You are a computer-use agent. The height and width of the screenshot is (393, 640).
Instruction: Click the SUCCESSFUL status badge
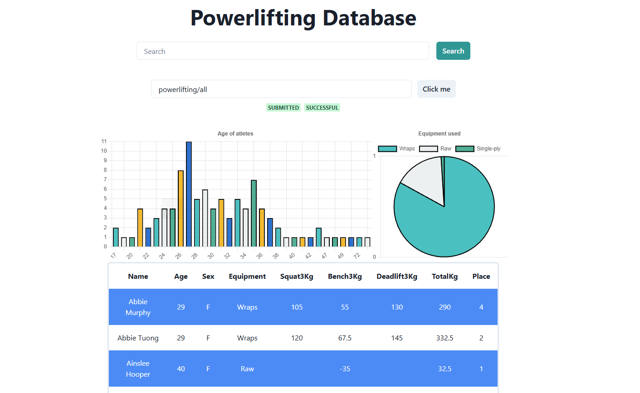[322, 108]
